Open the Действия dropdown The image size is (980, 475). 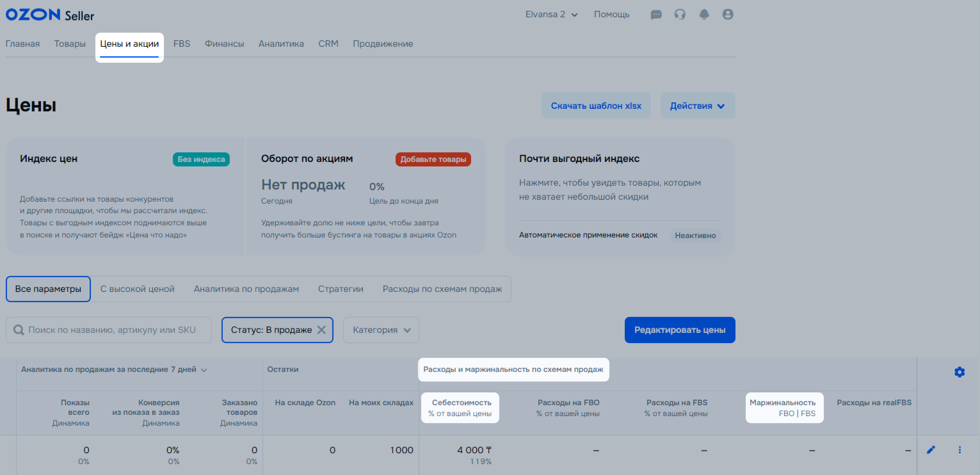pos(697,105)
